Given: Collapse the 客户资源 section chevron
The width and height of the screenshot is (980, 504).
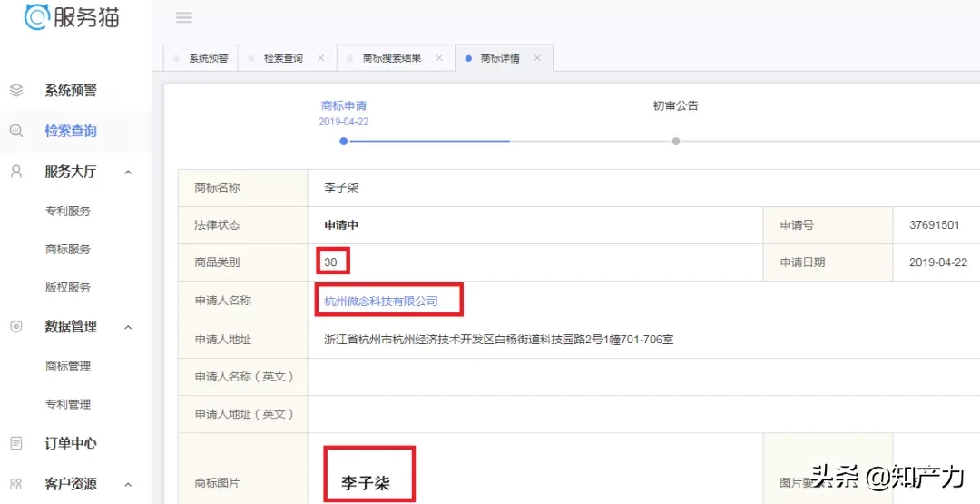Looking at the screenshot, I should (x=128, y=485).
